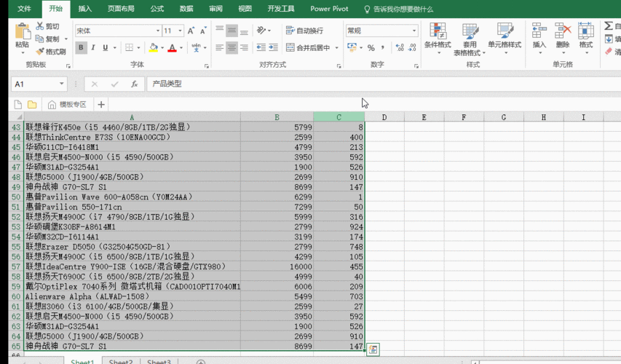Open Power Pivot tab
Viewport: 621px width, 364px height.
[x=329, y=9]
